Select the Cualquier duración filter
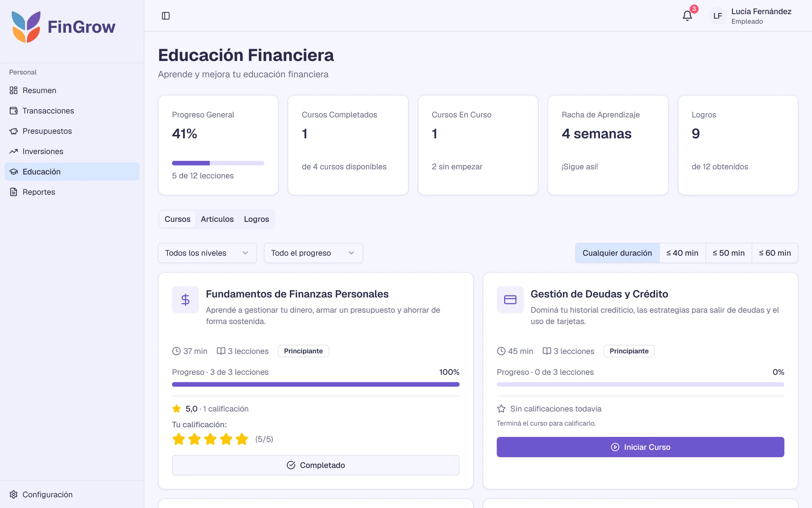 [617, 253]
